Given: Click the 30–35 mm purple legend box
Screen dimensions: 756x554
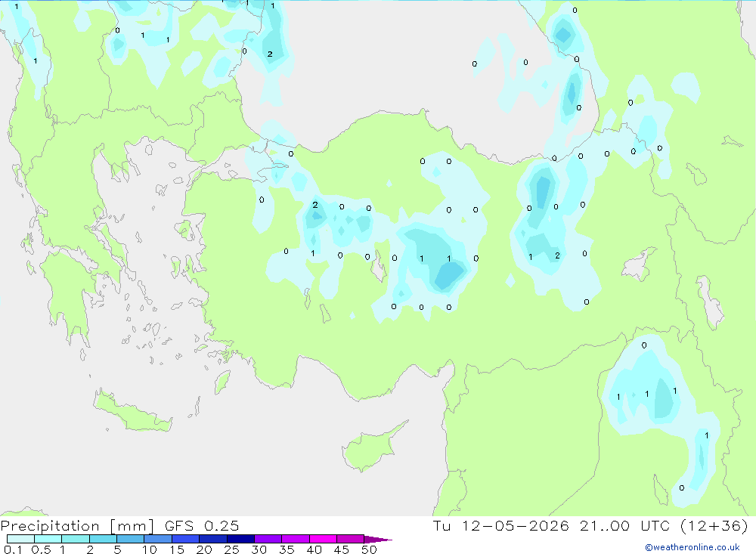Looking at the screenshot, I should coord(268,539).
